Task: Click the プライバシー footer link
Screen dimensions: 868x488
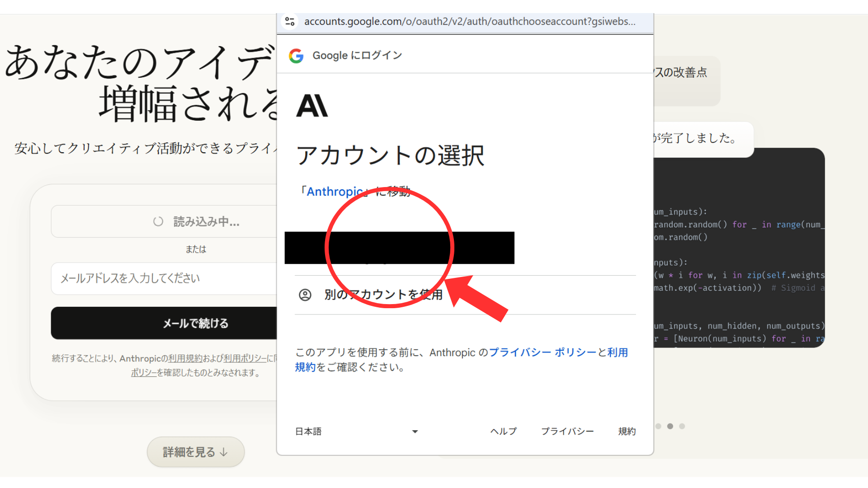Action: (x=567, y=432)
